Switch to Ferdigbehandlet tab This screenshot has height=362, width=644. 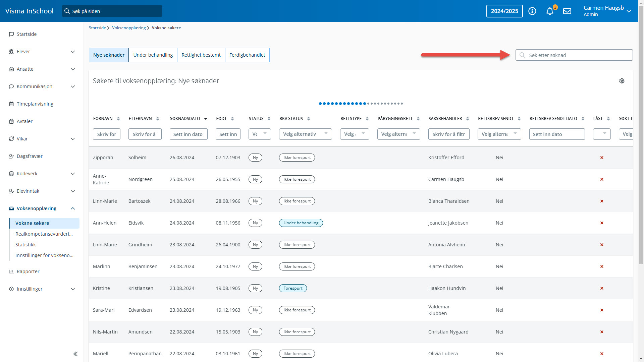tap(247, 55)
